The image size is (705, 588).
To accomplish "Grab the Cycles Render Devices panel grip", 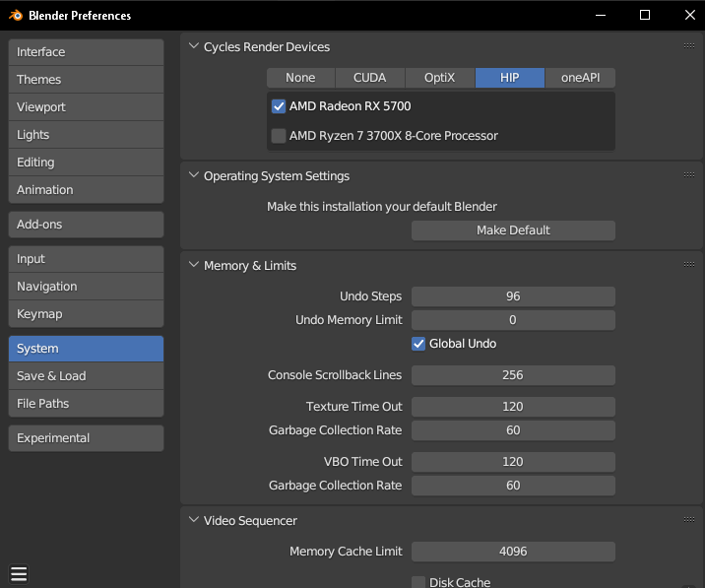I will click(689, 46).
